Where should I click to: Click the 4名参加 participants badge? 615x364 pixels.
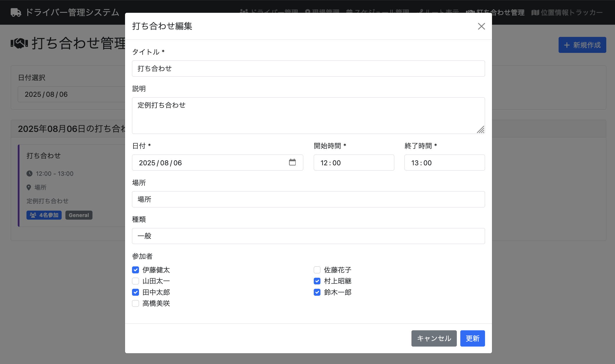click(44, 215)
